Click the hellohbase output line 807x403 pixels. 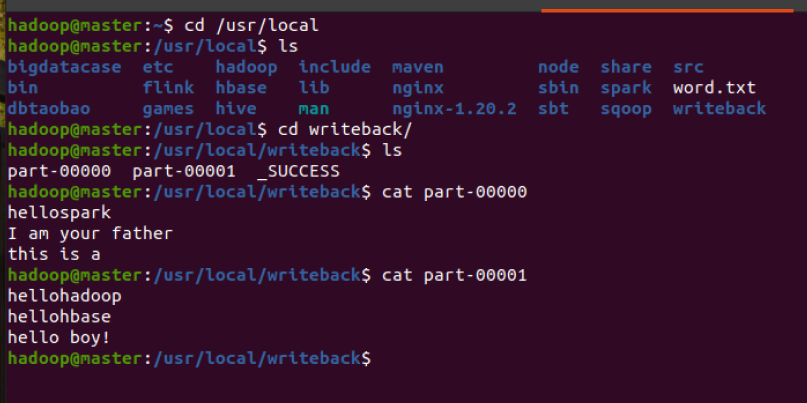[x=58, y=316]
